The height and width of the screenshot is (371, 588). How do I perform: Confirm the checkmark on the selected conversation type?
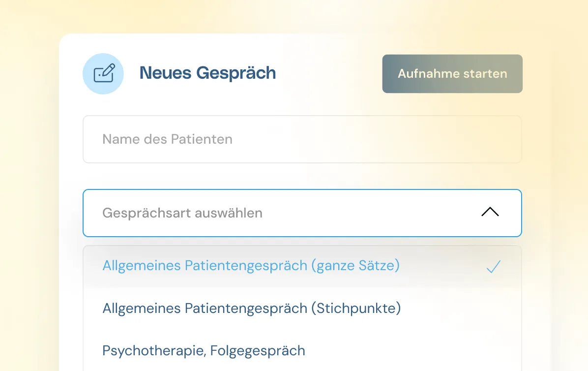tap(493, 267)
